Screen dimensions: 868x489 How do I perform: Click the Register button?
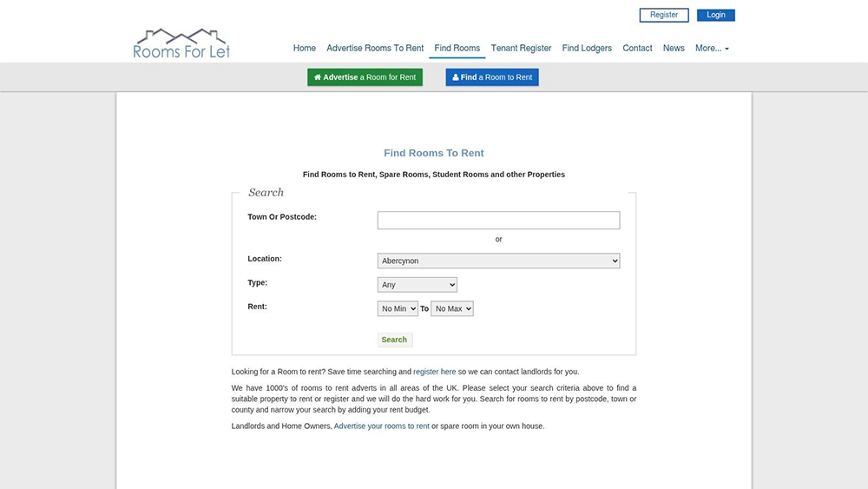point(664,15)
